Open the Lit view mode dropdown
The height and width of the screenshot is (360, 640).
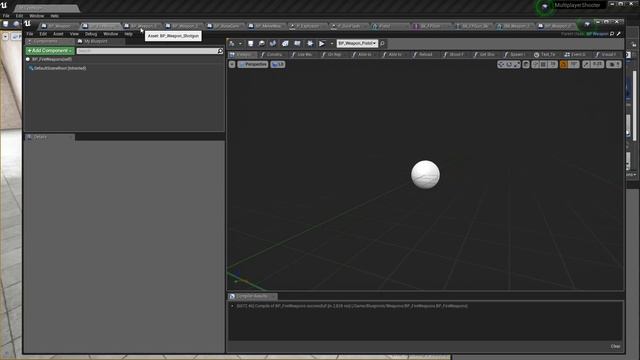(278, 64)
